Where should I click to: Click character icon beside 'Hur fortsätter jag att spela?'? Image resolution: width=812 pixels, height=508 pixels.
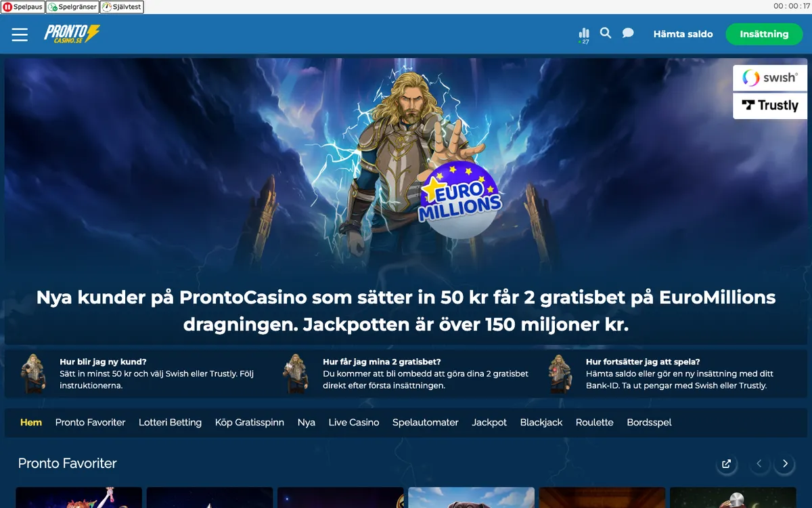tap(559, 373)
